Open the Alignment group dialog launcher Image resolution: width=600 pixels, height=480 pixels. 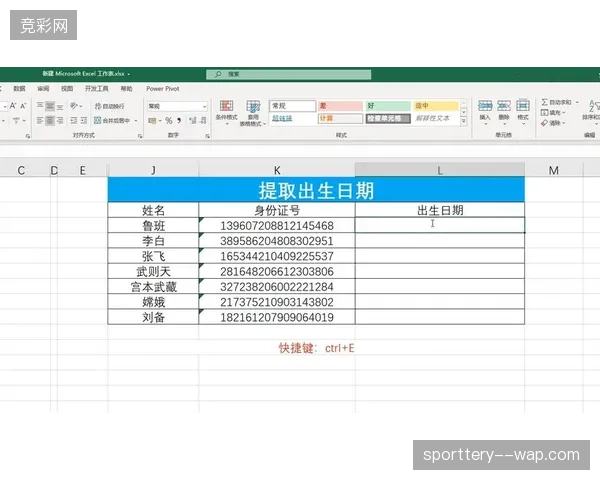click(x=140, y=136)
